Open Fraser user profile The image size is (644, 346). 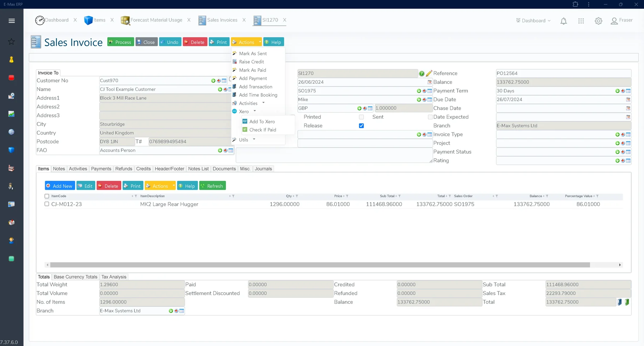point(622,20)
